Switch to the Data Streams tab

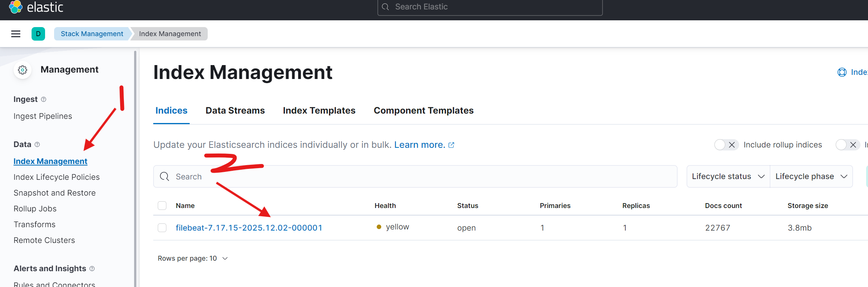(235, 111)
